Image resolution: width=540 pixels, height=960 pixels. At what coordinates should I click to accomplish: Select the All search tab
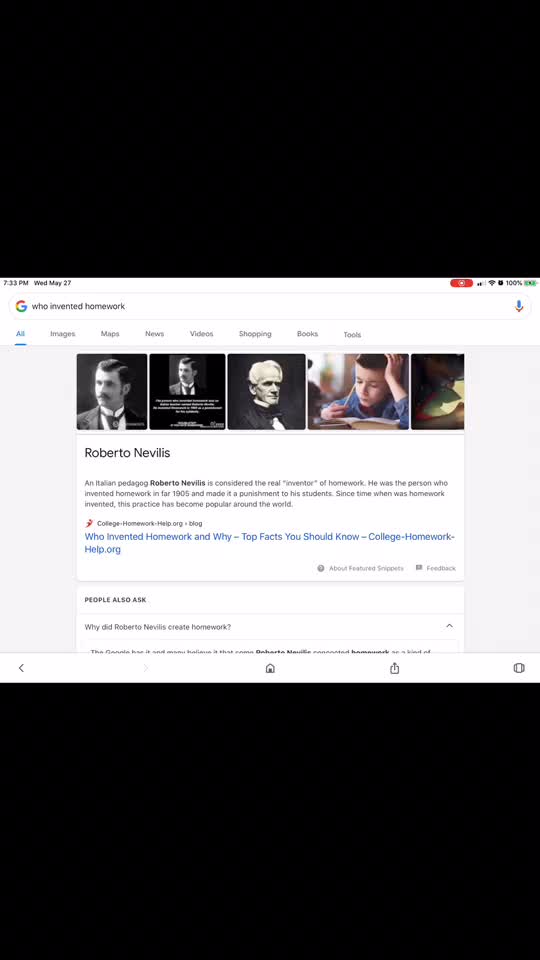pos(20,334)
